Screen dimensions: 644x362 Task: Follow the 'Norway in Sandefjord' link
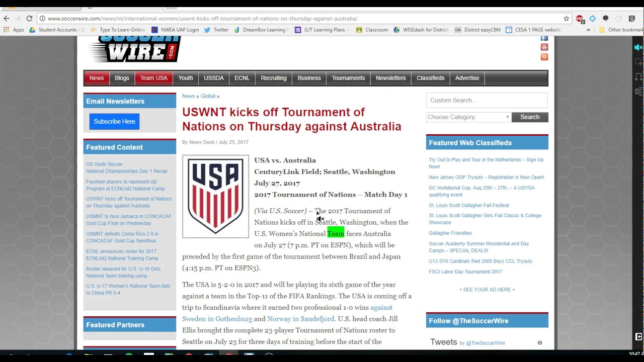click(x=300, y=319)
